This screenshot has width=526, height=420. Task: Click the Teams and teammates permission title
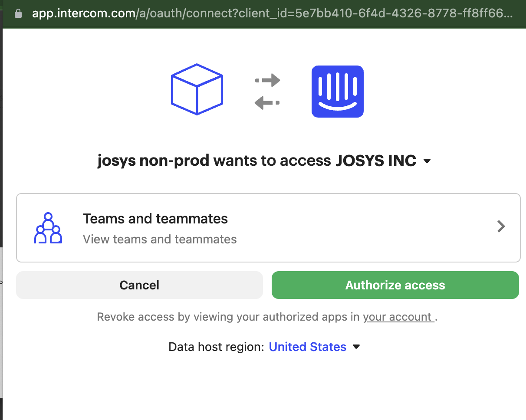pos(155,219)
